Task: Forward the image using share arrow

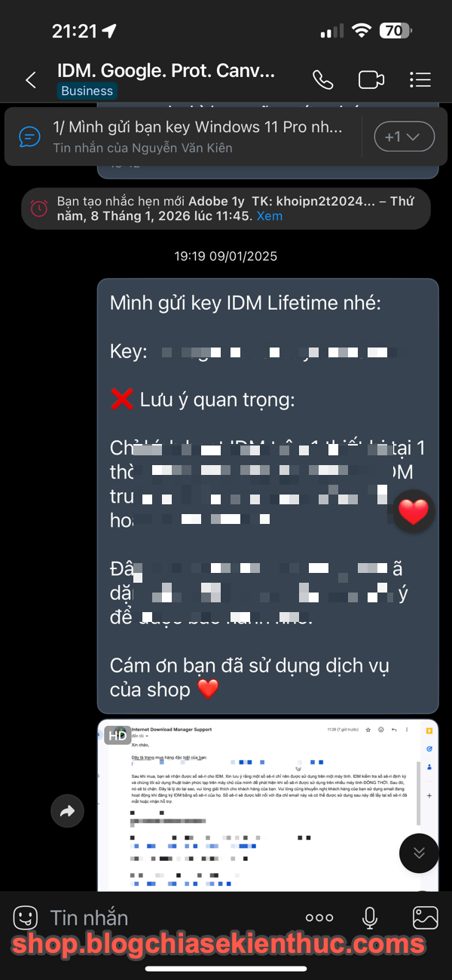Action: pyautogui.click(x=67, y=811)
